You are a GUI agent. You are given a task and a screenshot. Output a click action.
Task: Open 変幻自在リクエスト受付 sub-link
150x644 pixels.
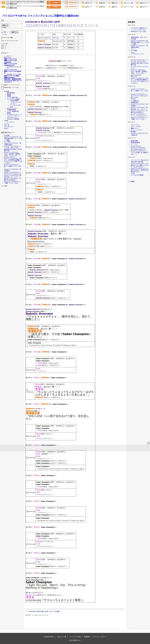coord(14,74)
